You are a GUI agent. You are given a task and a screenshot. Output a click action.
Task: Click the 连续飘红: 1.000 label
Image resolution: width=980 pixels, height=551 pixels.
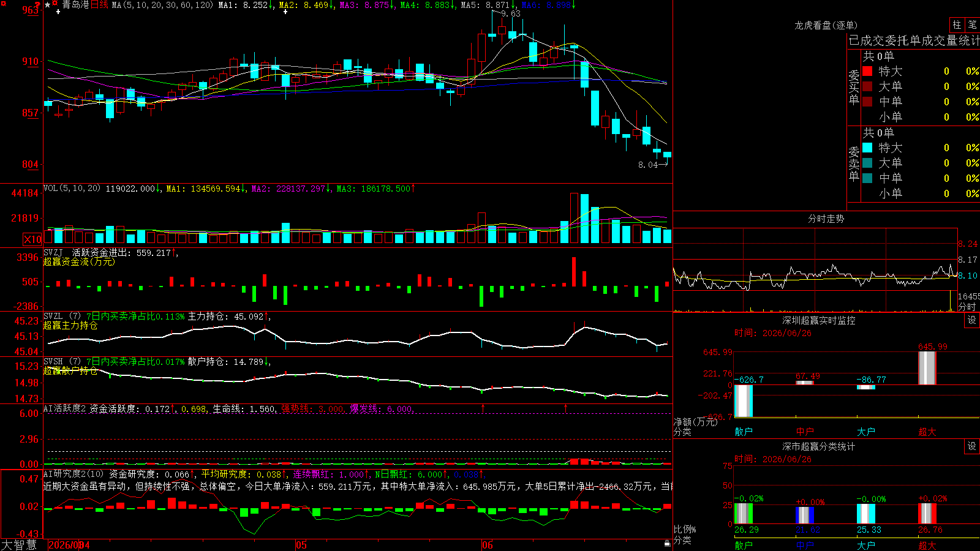(328, 474)
